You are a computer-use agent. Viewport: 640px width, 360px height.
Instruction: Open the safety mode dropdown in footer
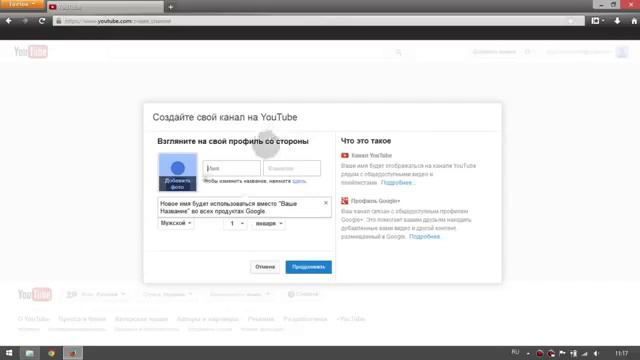(240, 294)
